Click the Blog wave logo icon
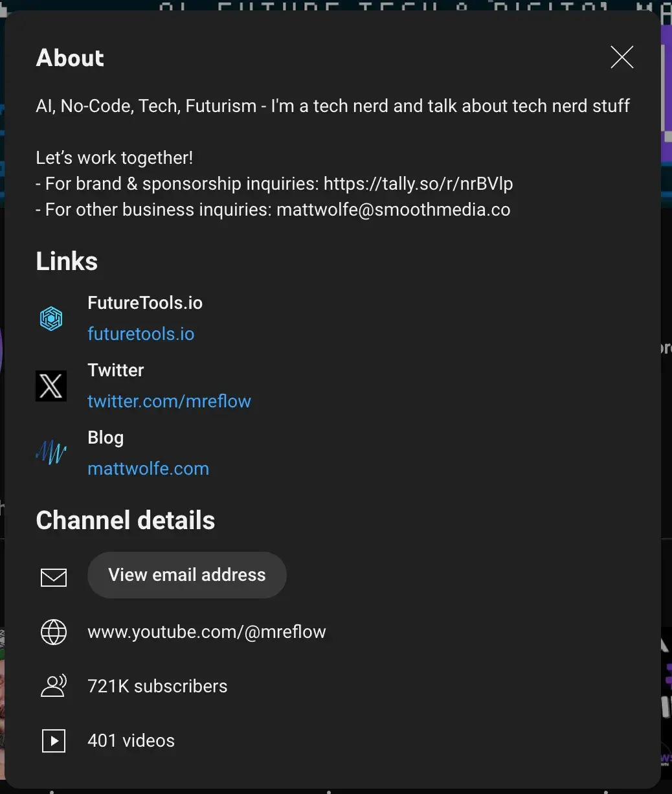This screenshot has height=794, width=672. [51, 453]
